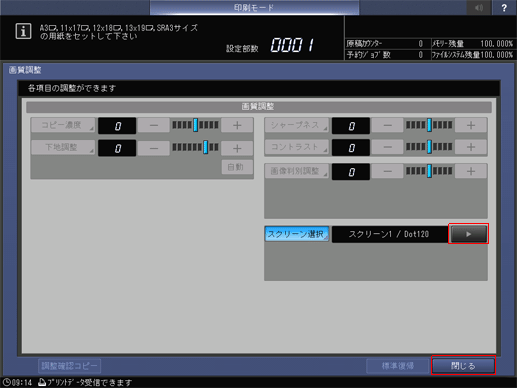Image resolution: width=517 pixels, height=388 pixels.
Task: Click the 画質調整 panel title at top left
Action: tap(25, 70)
